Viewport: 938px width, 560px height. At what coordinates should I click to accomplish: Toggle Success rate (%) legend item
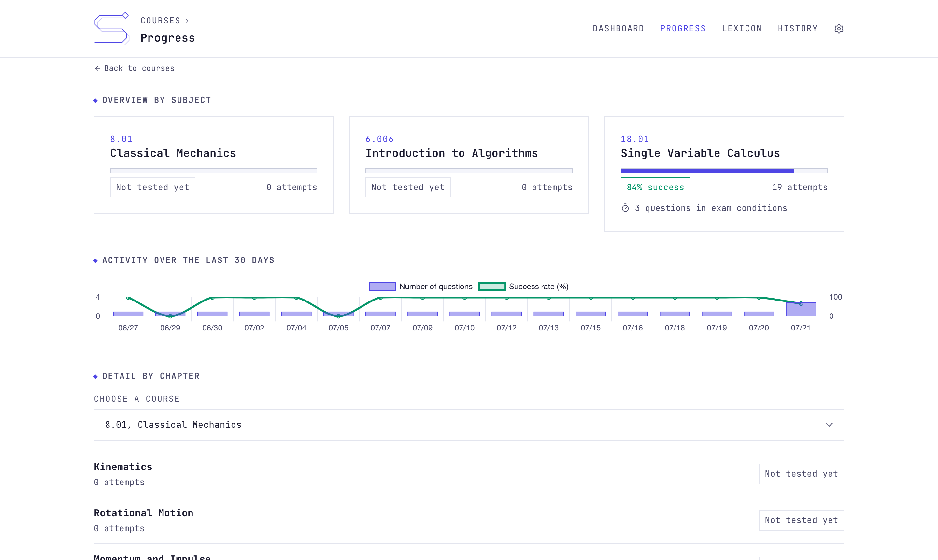523,287
